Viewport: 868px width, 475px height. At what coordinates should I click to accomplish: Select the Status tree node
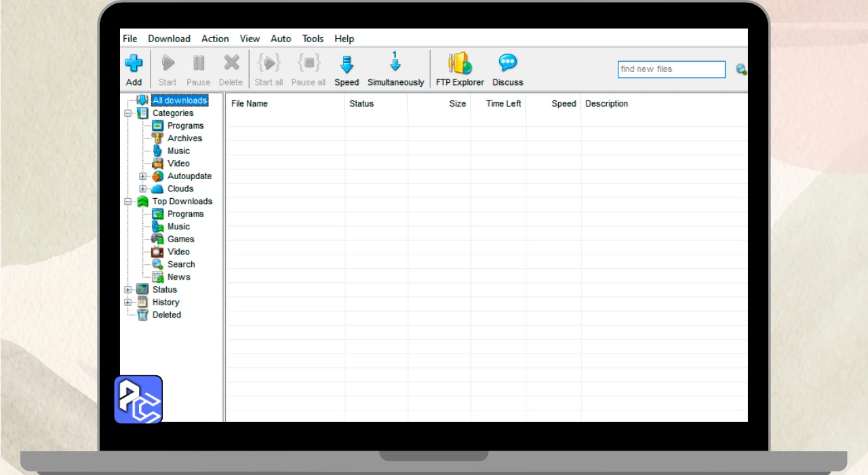tap(165, 290)
